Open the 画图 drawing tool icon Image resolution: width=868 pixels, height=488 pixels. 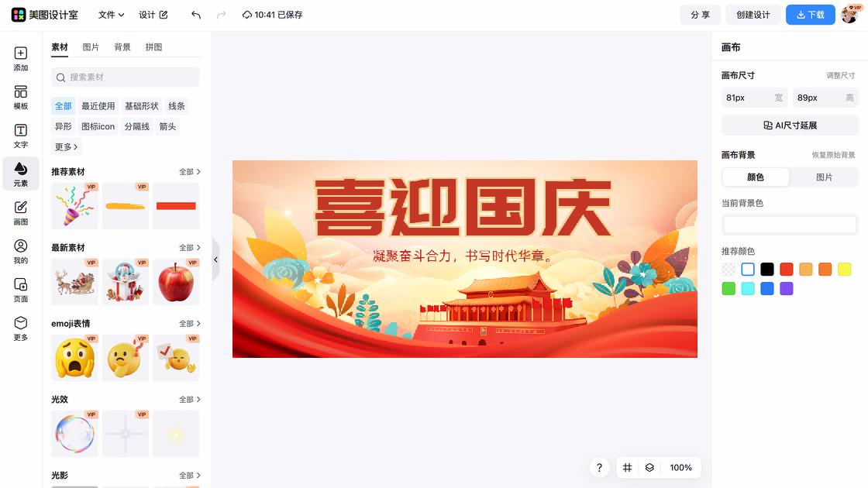click(x=20, y=213)
